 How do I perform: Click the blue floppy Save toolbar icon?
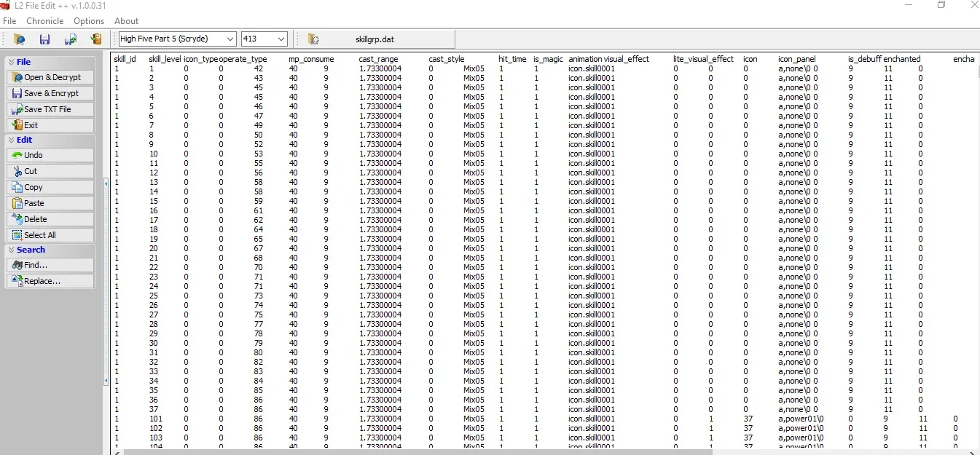point(44,39)
